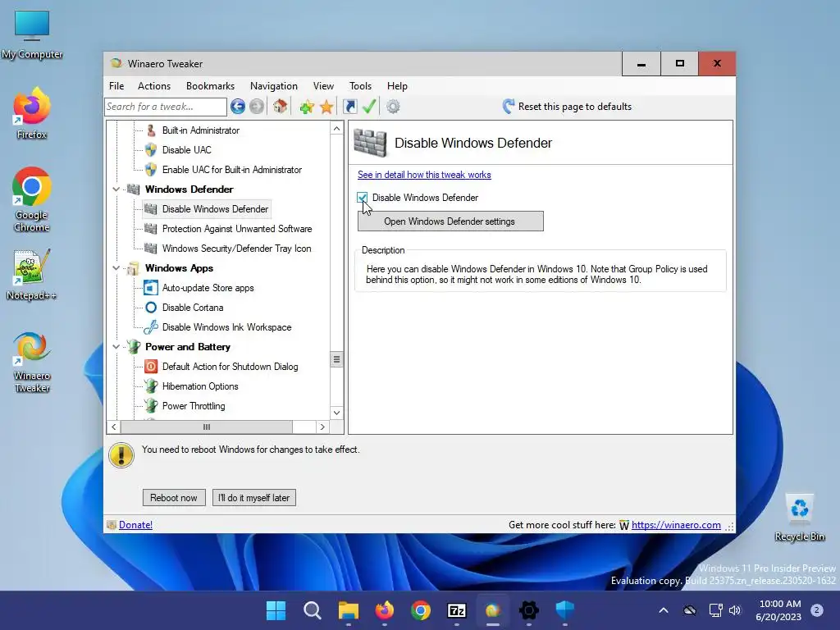Image resolution: width=840 pixels, height=630 pixels.
Task: Click Reset this page to defaults
Action: click(567, 107)
